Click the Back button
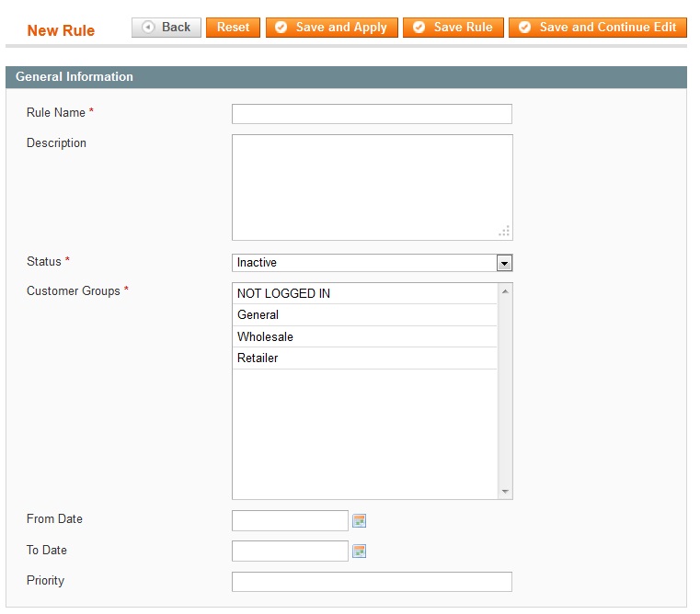The width and height of the screenshot is (700, 614). click(166, 28)
